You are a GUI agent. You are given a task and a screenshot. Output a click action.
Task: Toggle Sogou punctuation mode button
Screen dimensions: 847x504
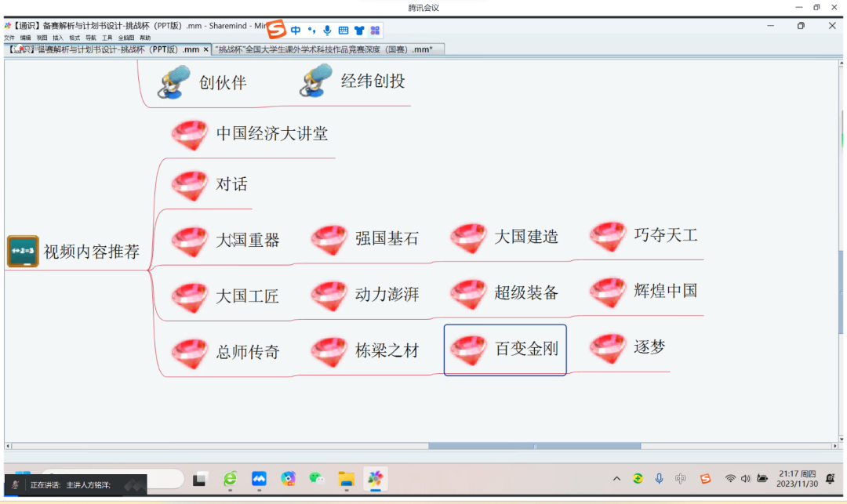point(311,31)
